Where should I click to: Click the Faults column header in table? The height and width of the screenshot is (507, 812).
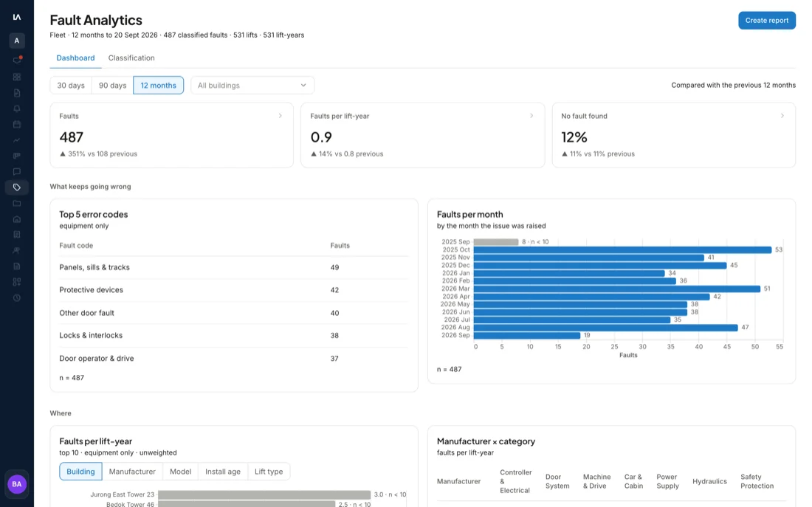(340, 246)
